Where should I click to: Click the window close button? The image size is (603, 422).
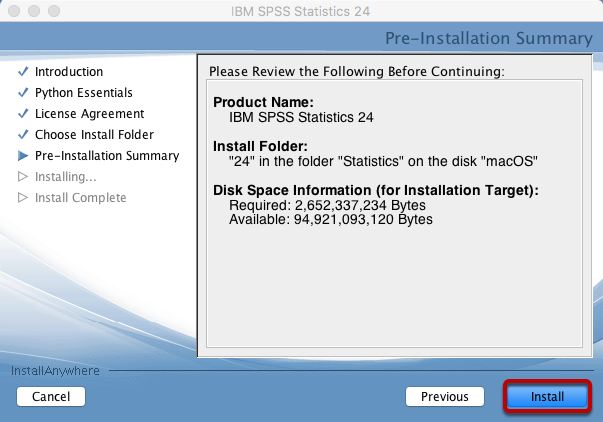(x=14, y=11)
